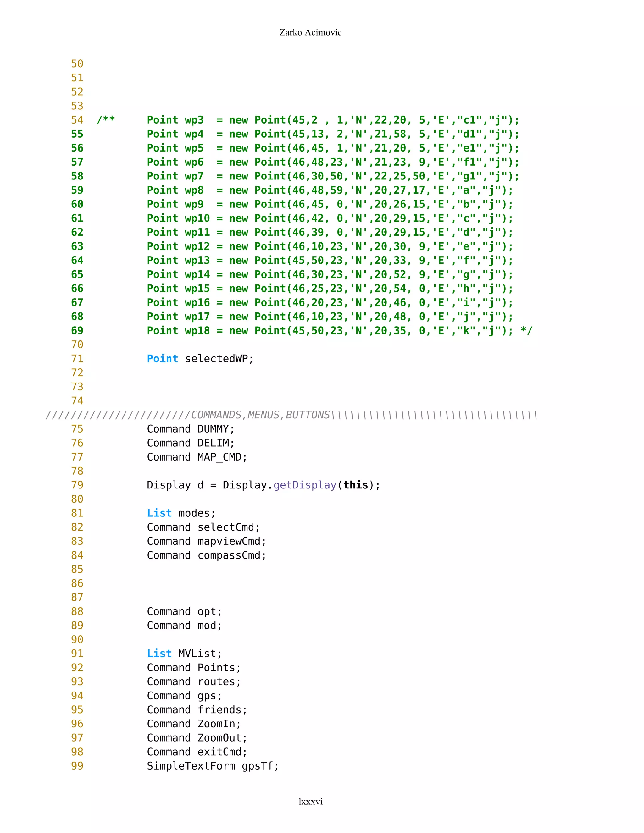
Task: Click the getDisplay method call
Action: click(x=305, y=485)
